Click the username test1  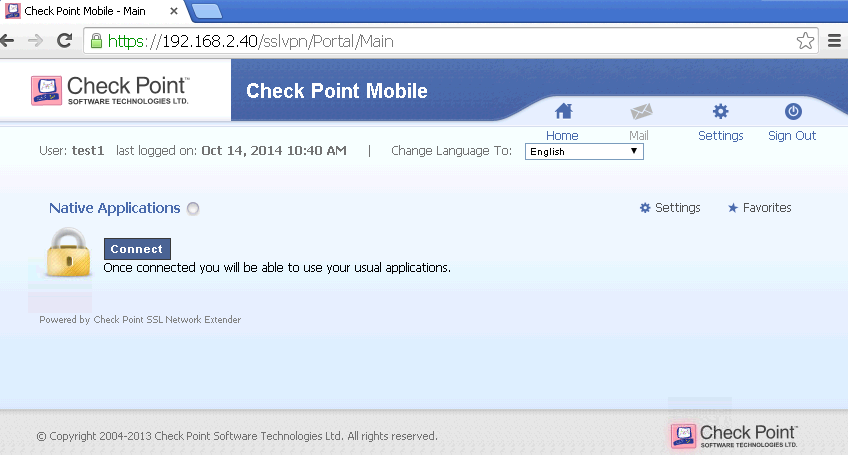88,150
